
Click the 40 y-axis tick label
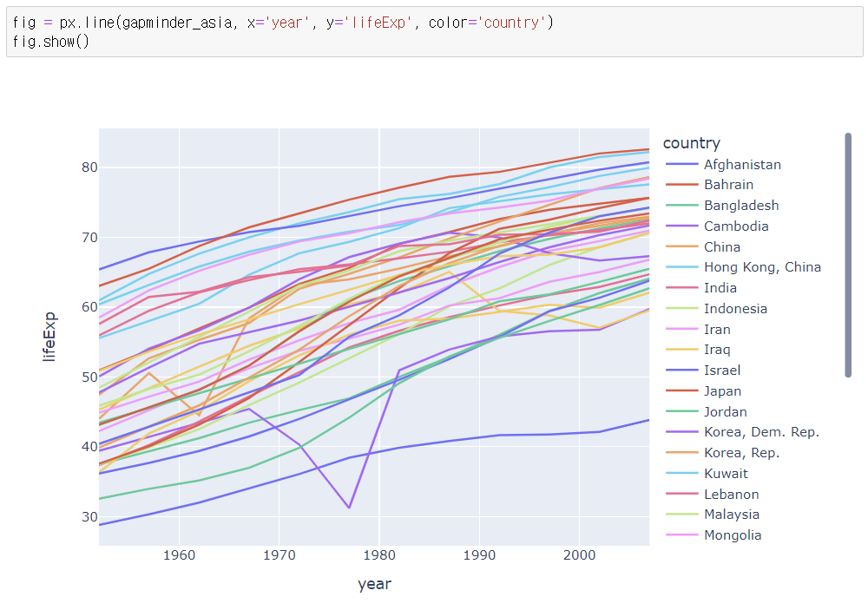pyautogui.click(x=89, y=447)
